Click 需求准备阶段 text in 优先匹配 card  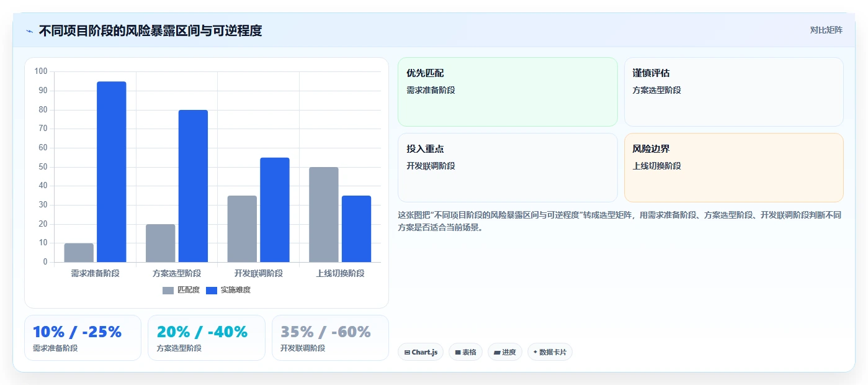click(x=431, y=91)
